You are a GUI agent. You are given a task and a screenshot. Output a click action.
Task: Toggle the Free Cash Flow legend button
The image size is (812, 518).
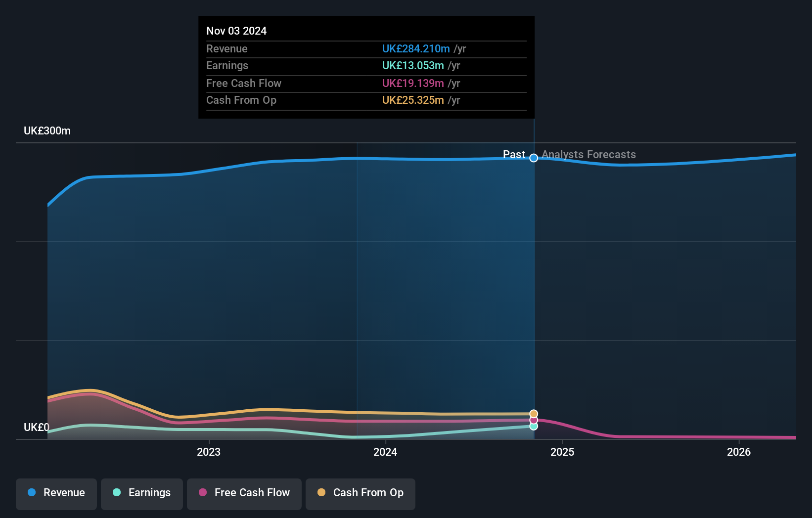tap(244, 494)
